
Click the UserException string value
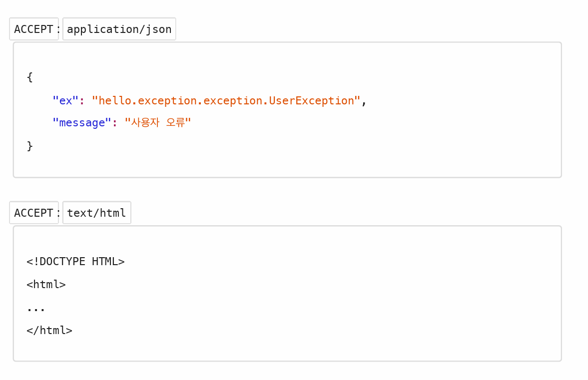[x=226, y=100]
